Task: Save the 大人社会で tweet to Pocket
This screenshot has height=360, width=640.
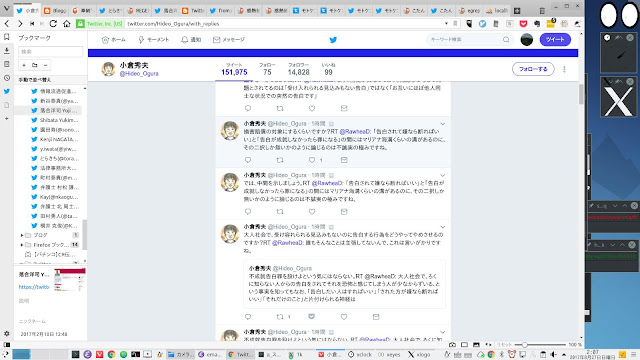Action: pyautogui.click(x=311, y=317)
